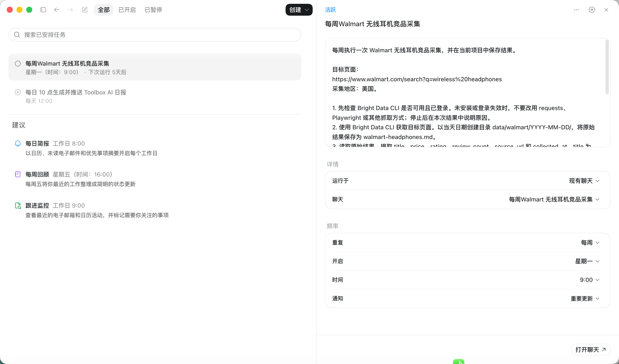Click the 活跃 status label
This screenshot has height=364, width=619.
pyautogui.click(x=330, y=10)
